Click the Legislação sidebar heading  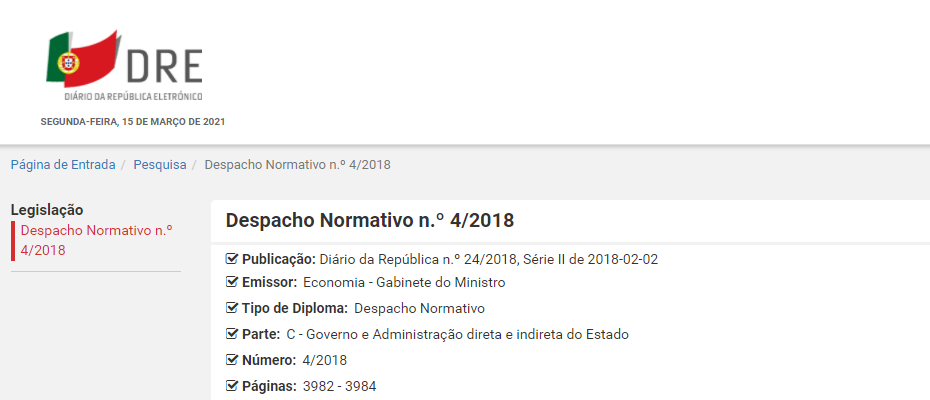tap(46, 210)
